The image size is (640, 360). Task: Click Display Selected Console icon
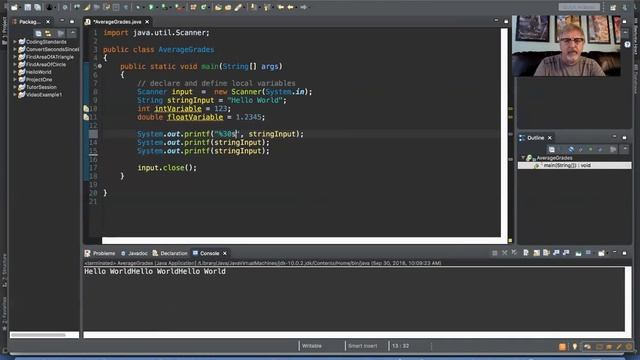(588, 253)
